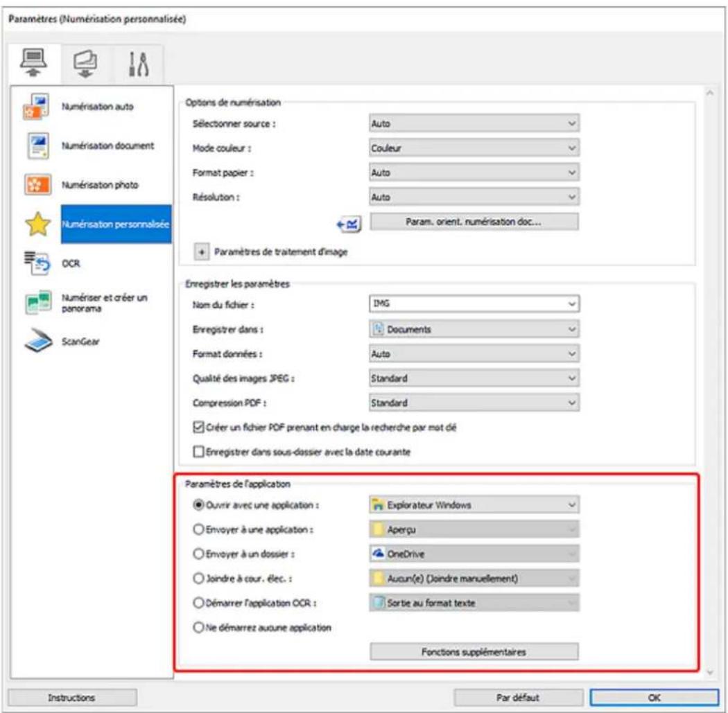The height and width of the screenshot is (713, 728).
Task: Click the Numérisation auto icon
Action: click(x=36, y=107)
